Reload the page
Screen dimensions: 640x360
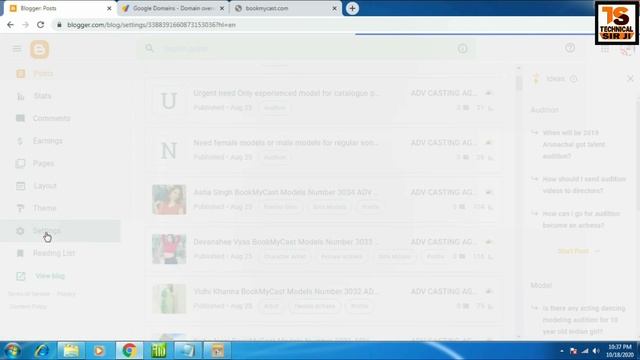click(x=40, y=25)
